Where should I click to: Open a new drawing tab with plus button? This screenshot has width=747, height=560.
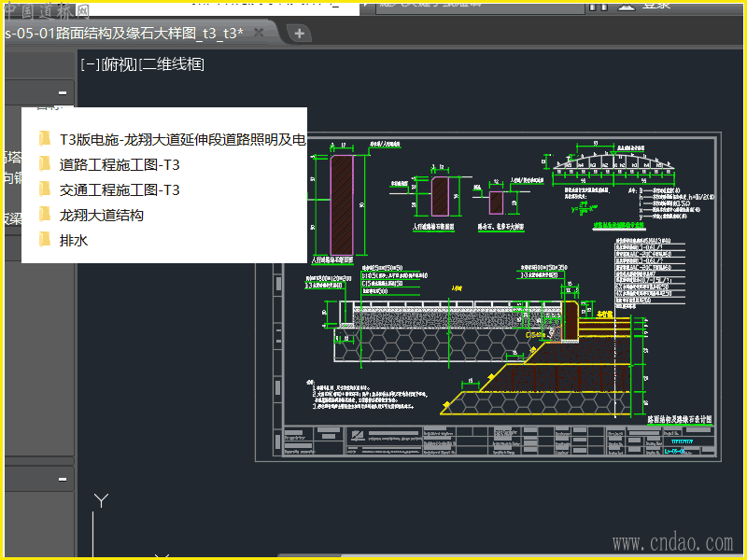299,34
